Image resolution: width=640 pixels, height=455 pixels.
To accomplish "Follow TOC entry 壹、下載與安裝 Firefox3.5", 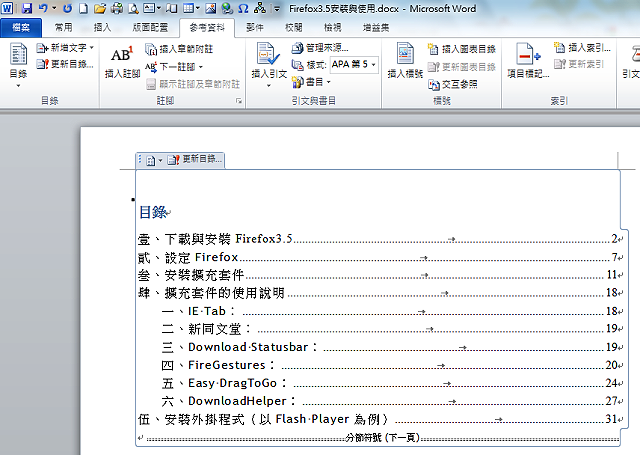I will point(378,239).
